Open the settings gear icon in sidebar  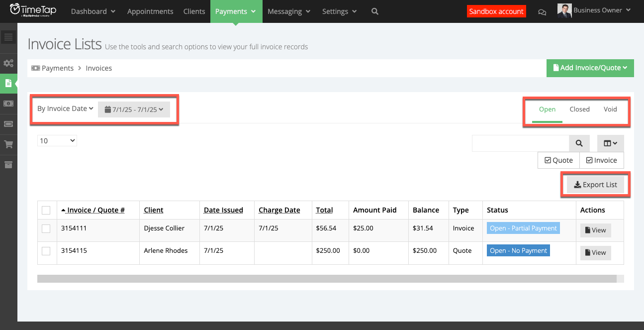pos(8,63)
